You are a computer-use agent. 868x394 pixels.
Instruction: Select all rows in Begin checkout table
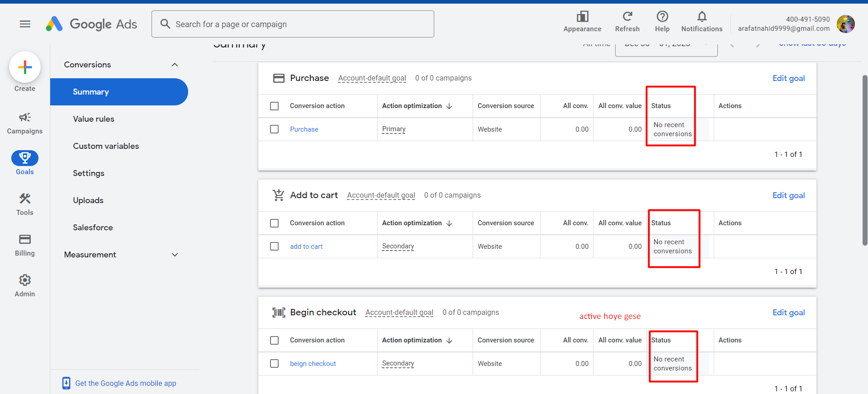coord(274,340)
